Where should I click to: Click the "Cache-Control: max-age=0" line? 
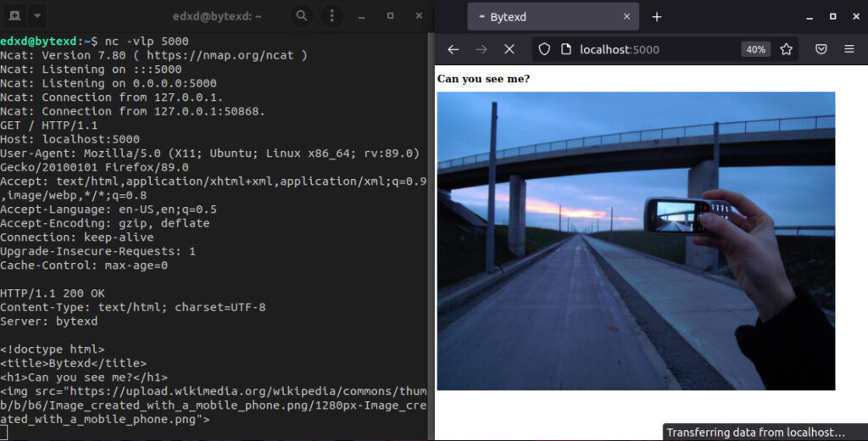(84, 265)
